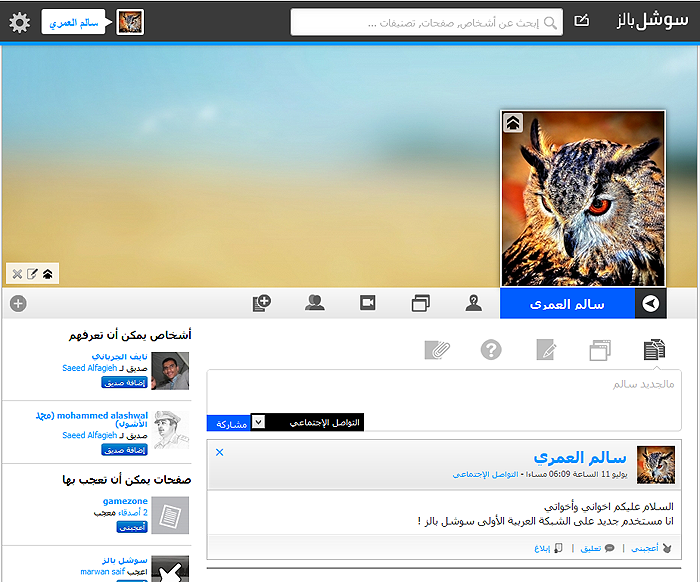Open the videos camera icon in the profile bar
700x582 pixels.
(368, 303)
